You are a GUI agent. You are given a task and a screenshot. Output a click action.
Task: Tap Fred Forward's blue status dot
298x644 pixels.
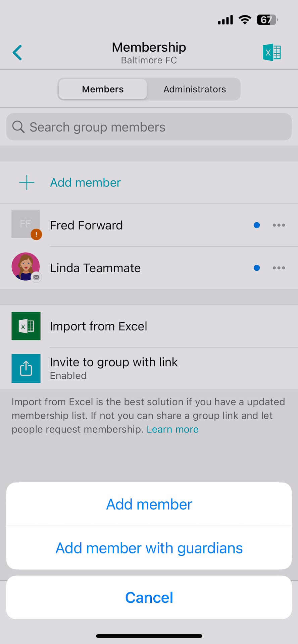[x=257, y=225]
